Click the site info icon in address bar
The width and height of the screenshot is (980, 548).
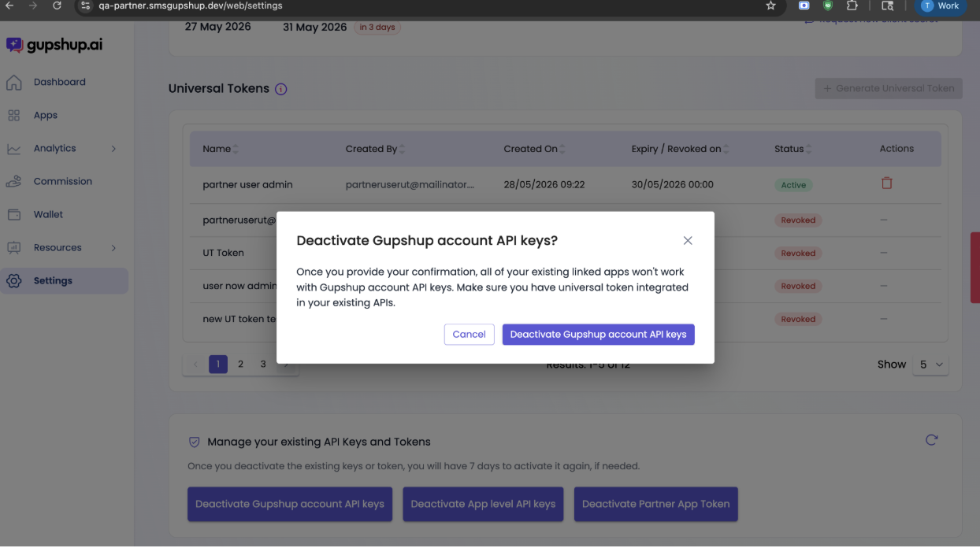pos(87,6)
